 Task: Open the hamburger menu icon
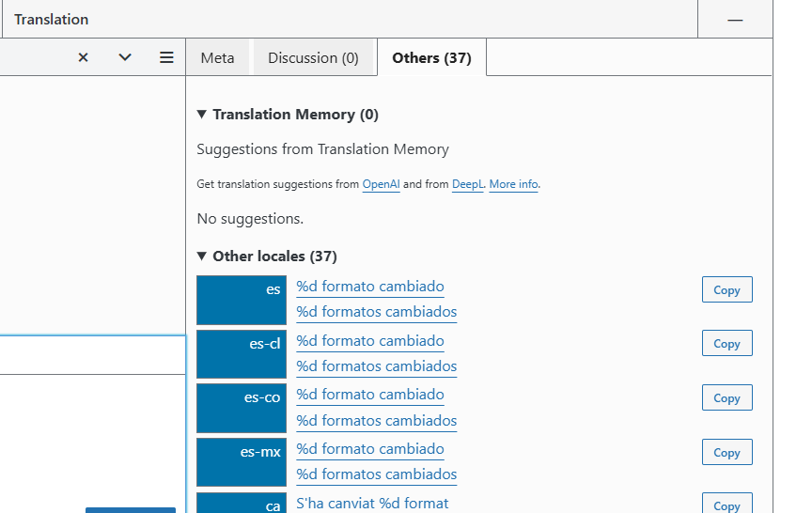(x=166, y=57)
